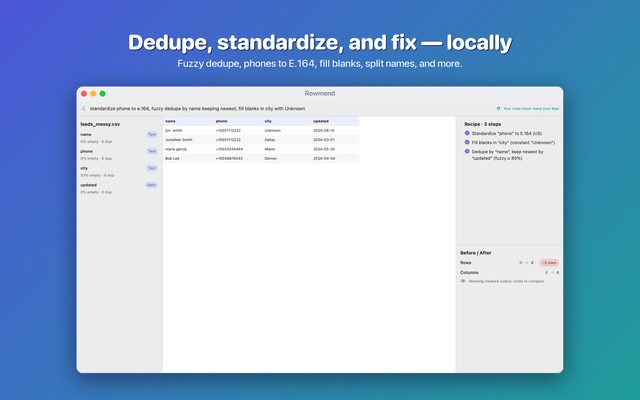Select the 'Bob Lee' cell
640x400 pixels.
[172, 158]
